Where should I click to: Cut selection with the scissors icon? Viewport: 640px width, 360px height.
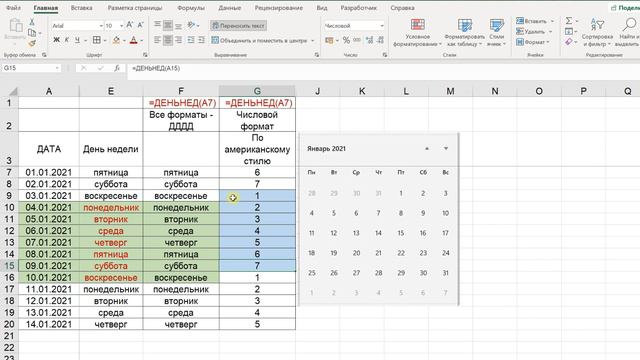point(31,22)
